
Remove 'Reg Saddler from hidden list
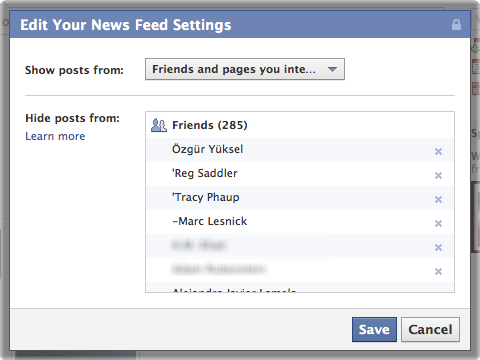point(438,175)
